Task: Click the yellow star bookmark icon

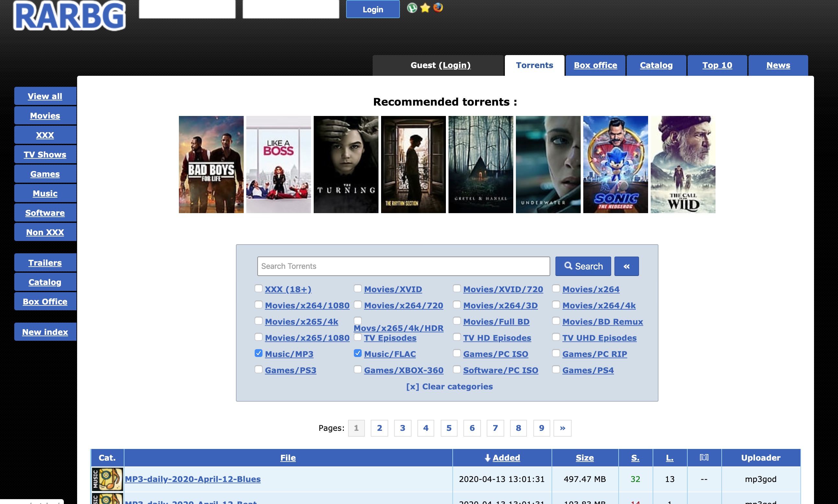Action: 425,8
